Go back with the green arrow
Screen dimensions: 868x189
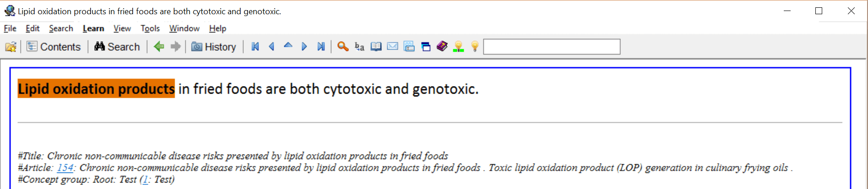(x=159, y=46)
